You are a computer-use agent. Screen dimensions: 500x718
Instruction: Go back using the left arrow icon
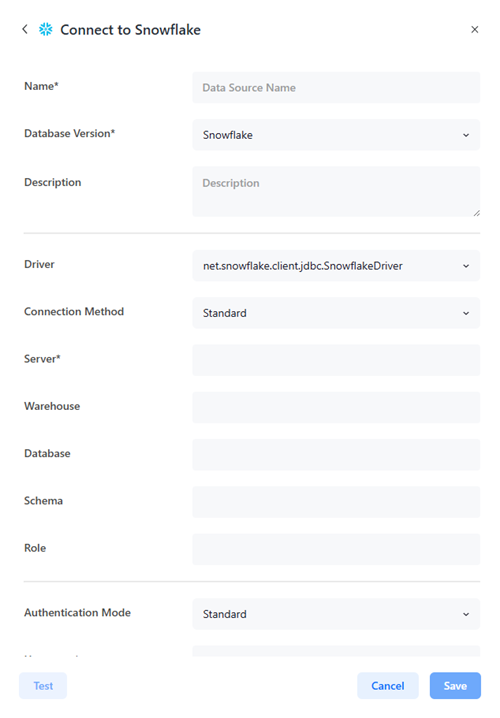(x=25, y=29)
